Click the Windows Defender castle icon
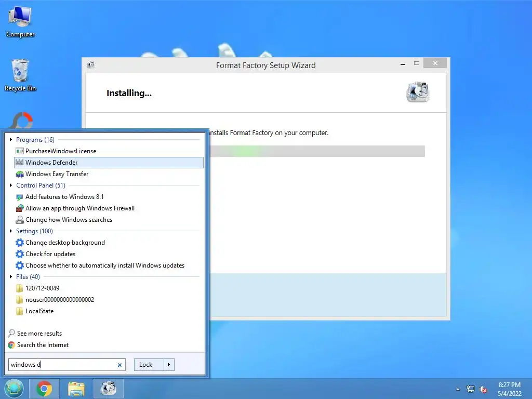Screen dimensions: 532x399 coord(20,163)
